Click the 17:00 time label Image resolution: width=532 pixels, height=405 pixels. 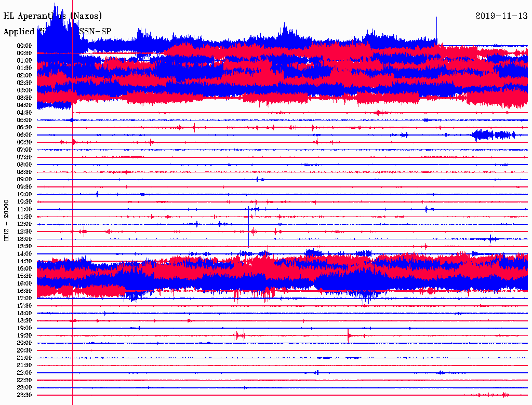[24, 299]
